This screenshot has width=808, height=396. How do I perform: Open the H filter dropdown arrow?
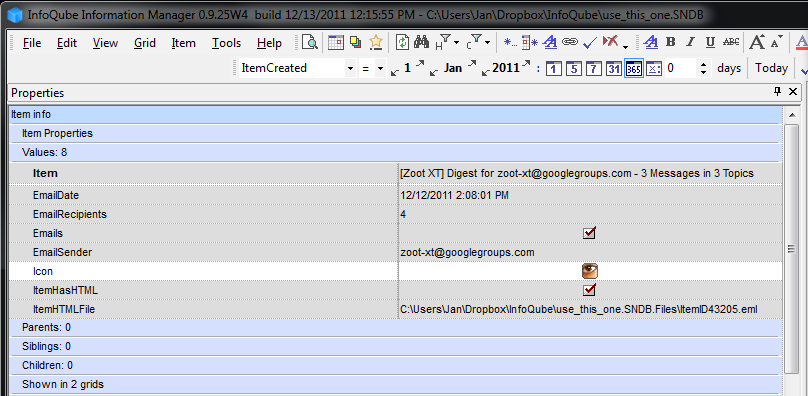point(456,43)
